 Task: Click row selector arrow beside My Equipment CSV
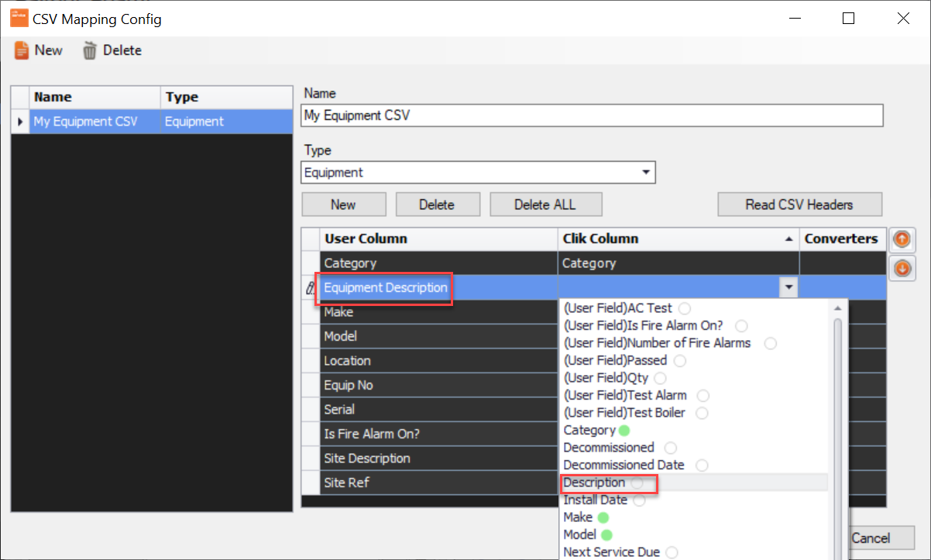coord(20,122)
